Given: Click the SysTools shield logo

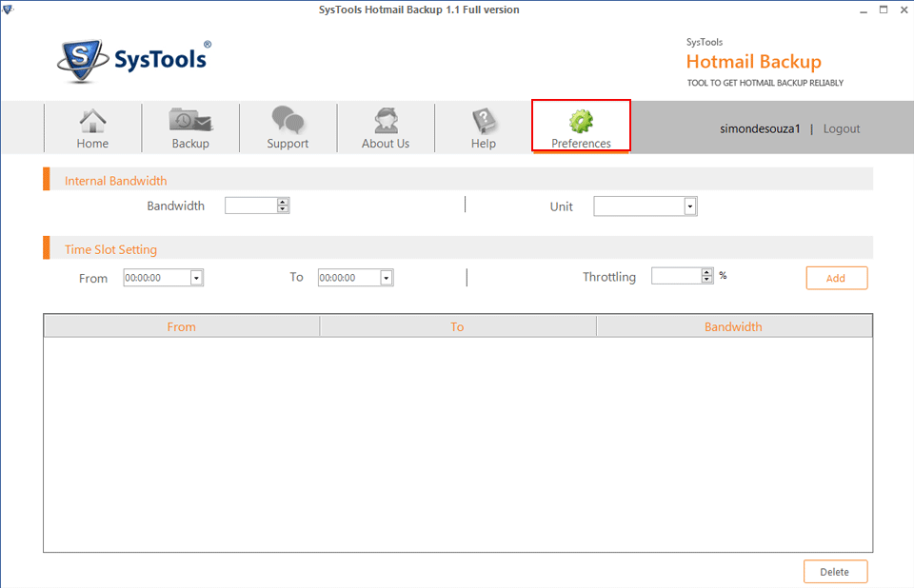Looking at the screenshot, I should click(x=82, y=61).
